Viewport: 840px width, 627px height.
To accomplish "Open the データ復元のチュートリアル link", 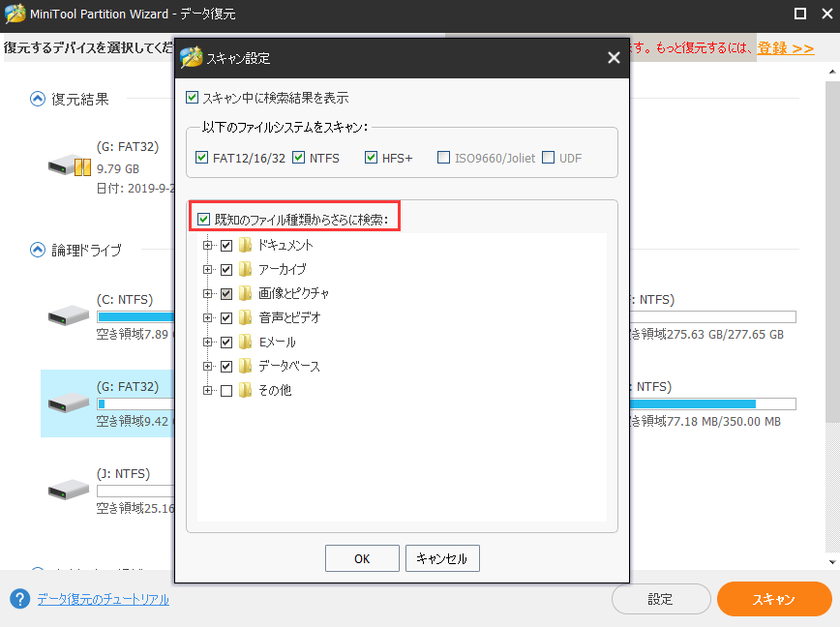I will point(104,599).
